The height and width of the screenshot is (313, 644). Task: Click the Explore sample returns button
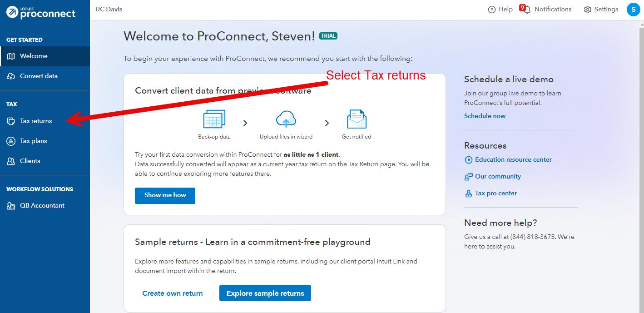265,293
